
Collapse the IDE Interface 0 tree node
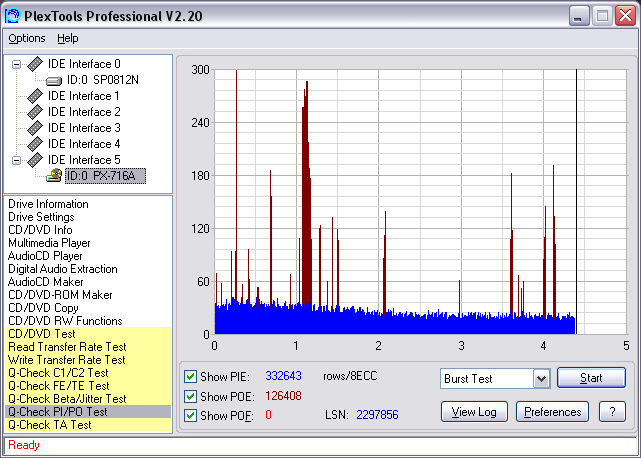pyautogui.click(x=16, y=64)
